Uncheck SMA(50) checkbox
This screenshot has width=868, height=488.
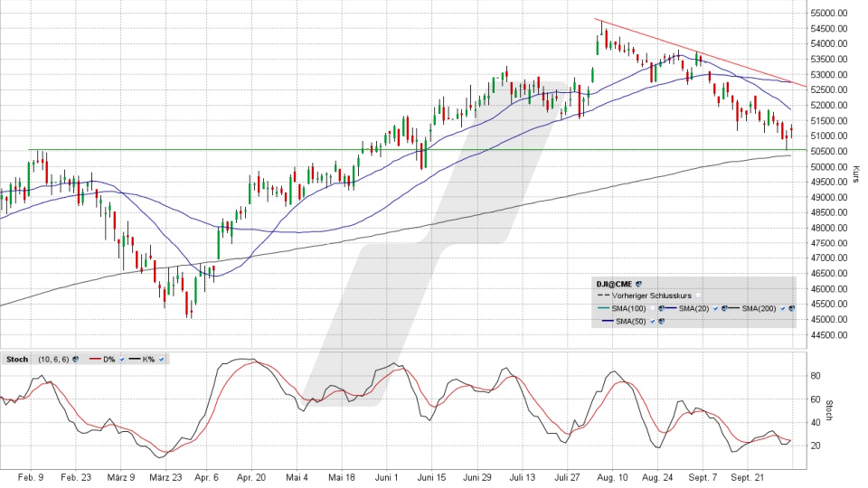[652, 322]
